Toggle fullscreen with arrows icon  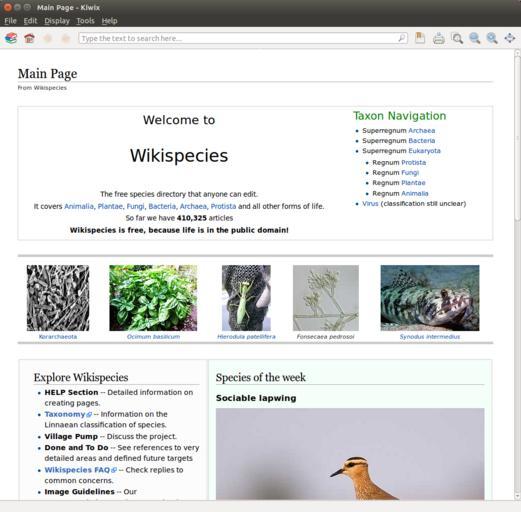point(510,38)
